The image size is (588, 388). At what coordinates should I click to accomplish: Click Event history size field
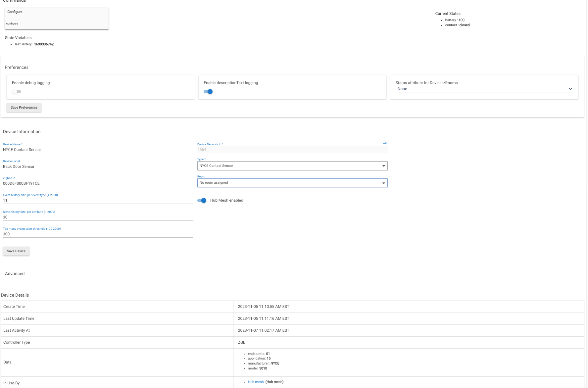98,200
